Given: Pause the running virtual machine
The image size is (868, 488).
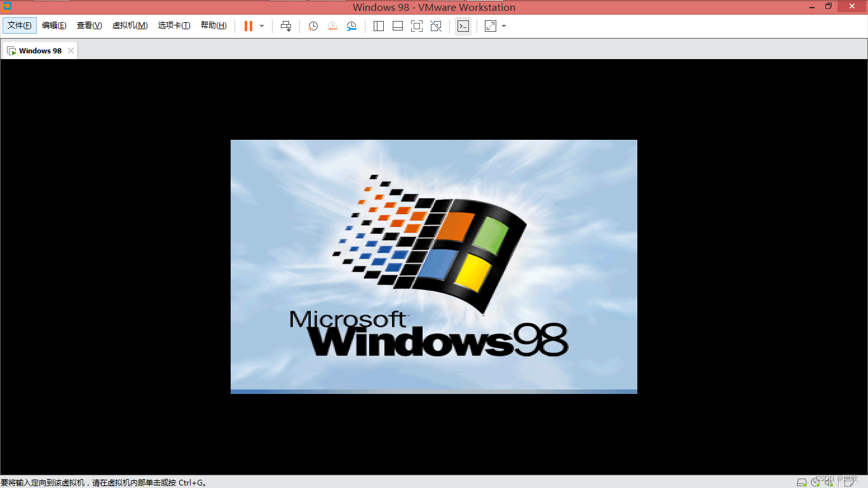Looking at the screenshot, I should click(x=247, y=26).
